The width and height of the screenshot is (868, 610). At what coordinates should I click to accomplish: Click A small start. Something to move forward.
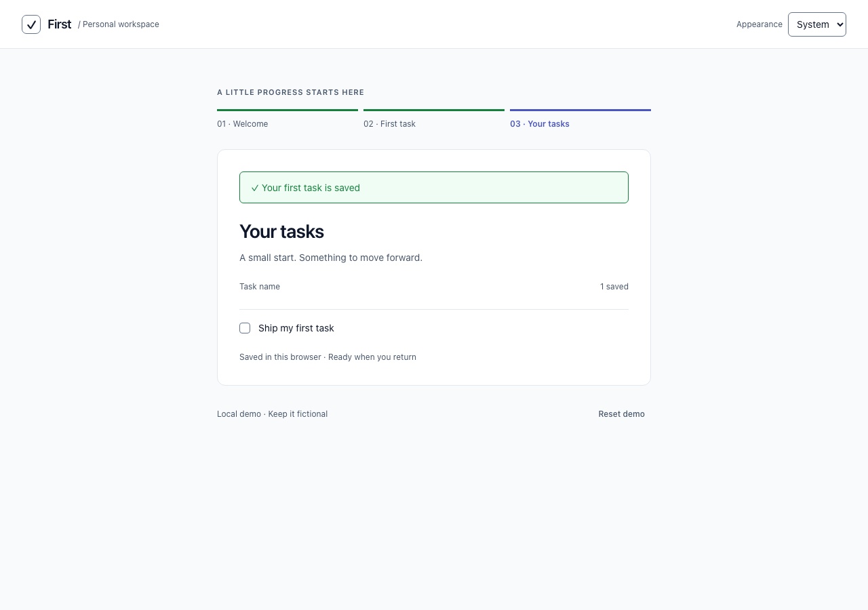pos(331,258)
